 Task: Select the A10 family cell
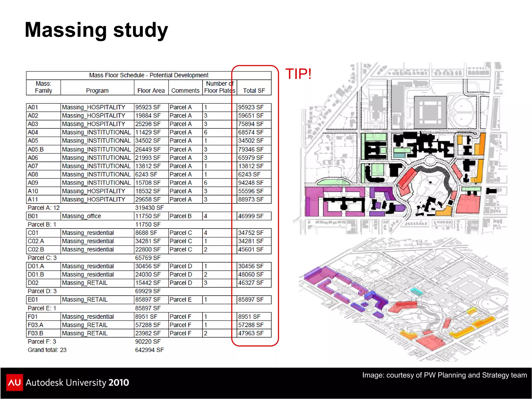click(43, 191)
